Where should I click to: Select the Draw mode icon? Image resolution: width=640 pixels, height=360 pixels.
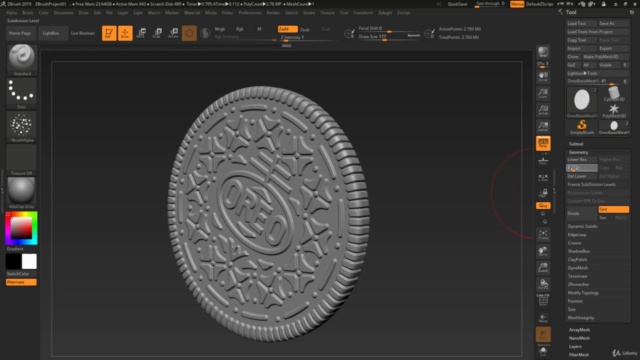pyautogui.click(x=125, y=33)
